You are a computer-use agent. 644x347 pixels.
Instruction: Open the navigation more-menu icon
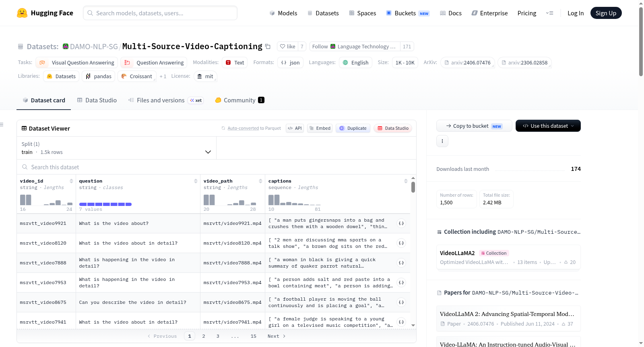549,13
